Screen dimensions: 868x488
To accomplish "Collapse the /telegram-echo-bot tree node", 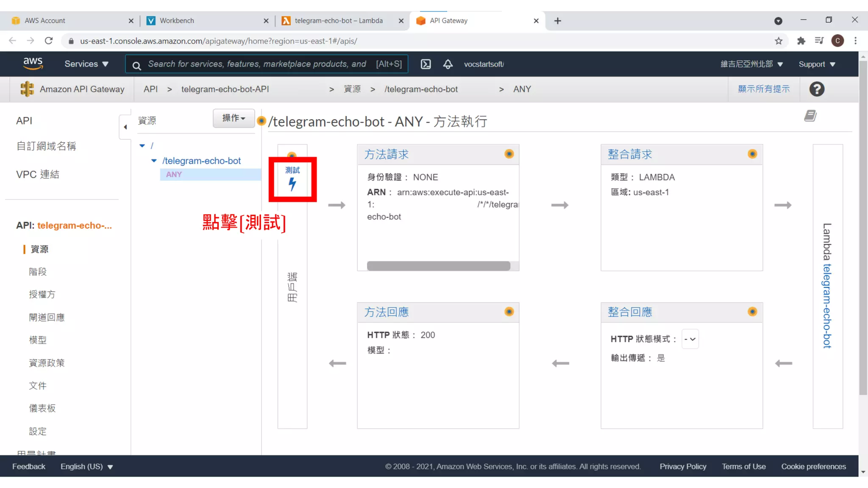I will [154, 161].
